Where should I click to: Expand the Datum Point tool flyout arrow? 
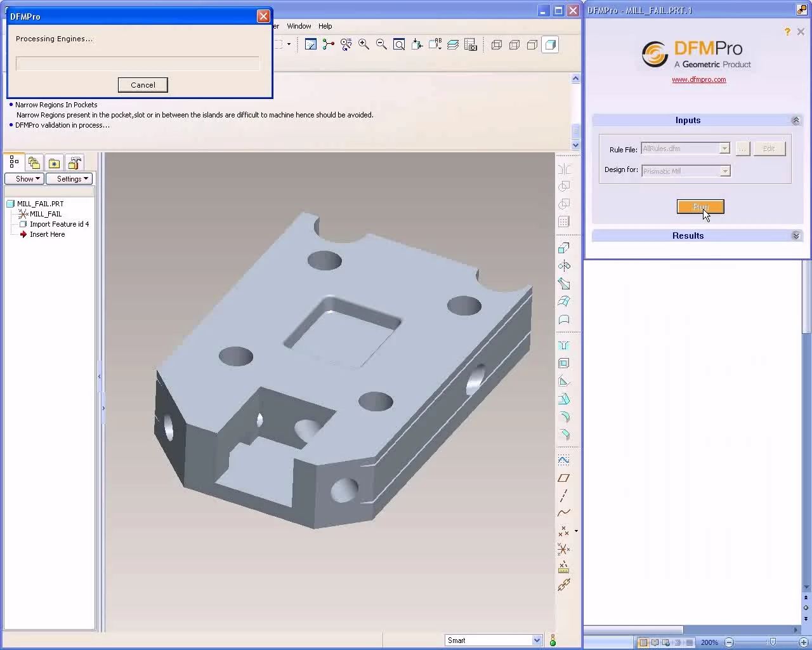[576, 531]
